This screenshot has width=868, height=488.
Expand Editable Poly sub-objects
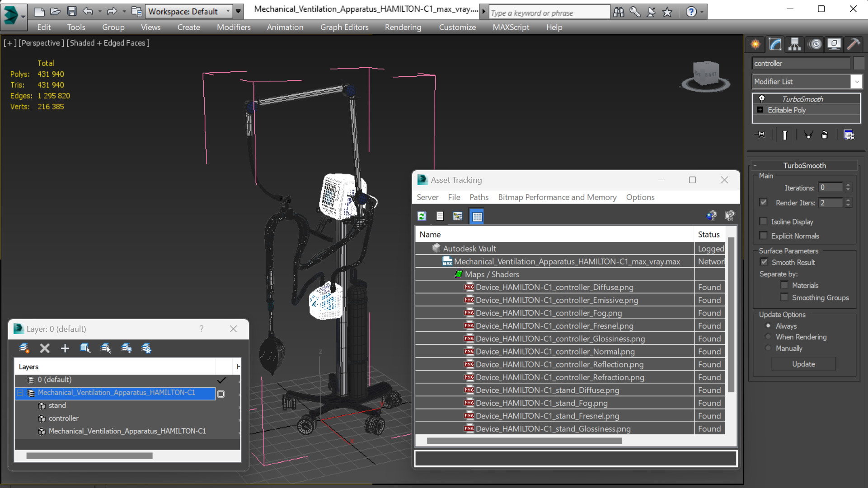click(760, 110)
